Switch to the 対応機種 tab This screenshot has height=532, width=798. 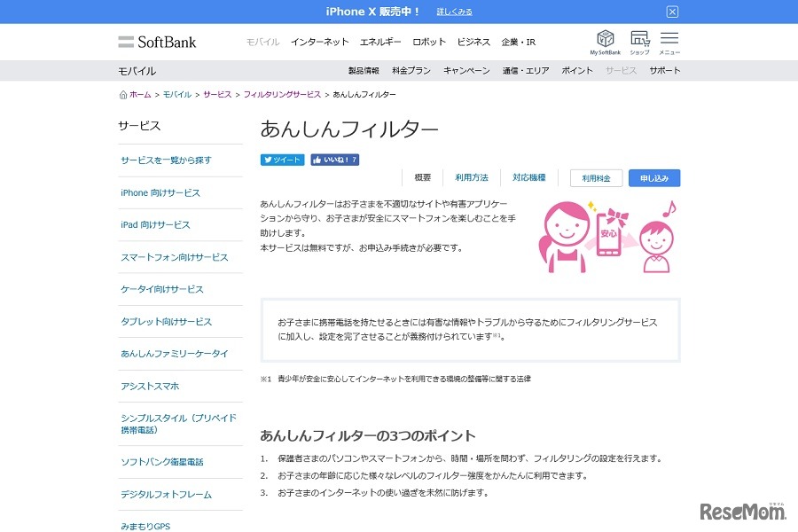[x=528, y=178]
